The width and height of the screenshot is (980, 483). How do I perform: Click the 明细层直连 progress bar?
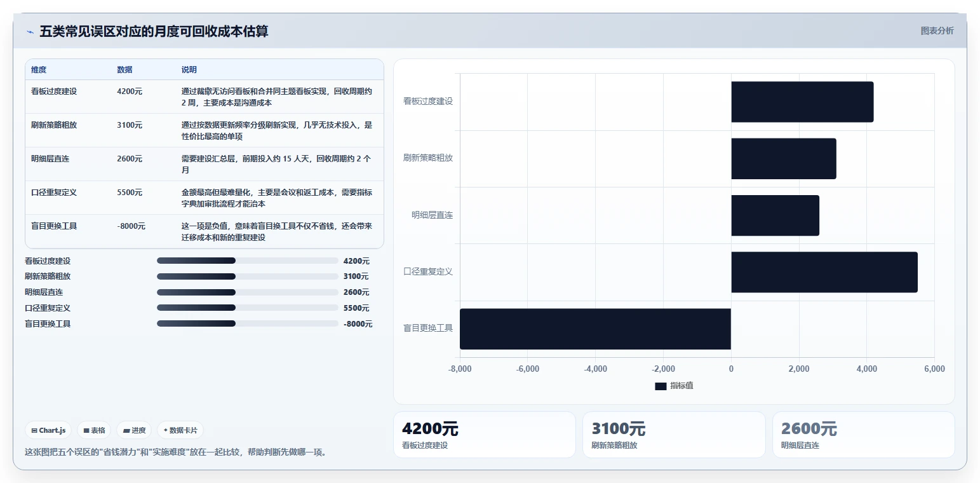click(248, 292)
